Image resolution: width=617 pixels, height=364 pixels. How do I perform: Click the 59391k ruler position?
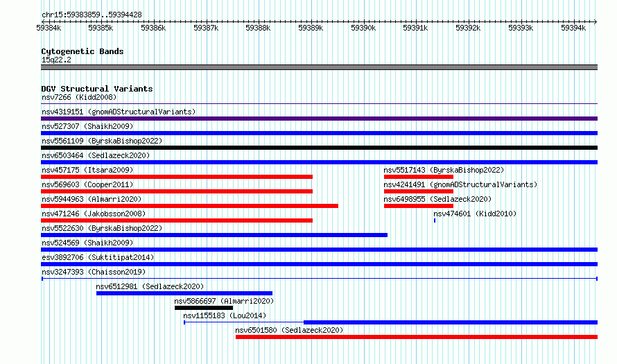[x=415, y=28]
